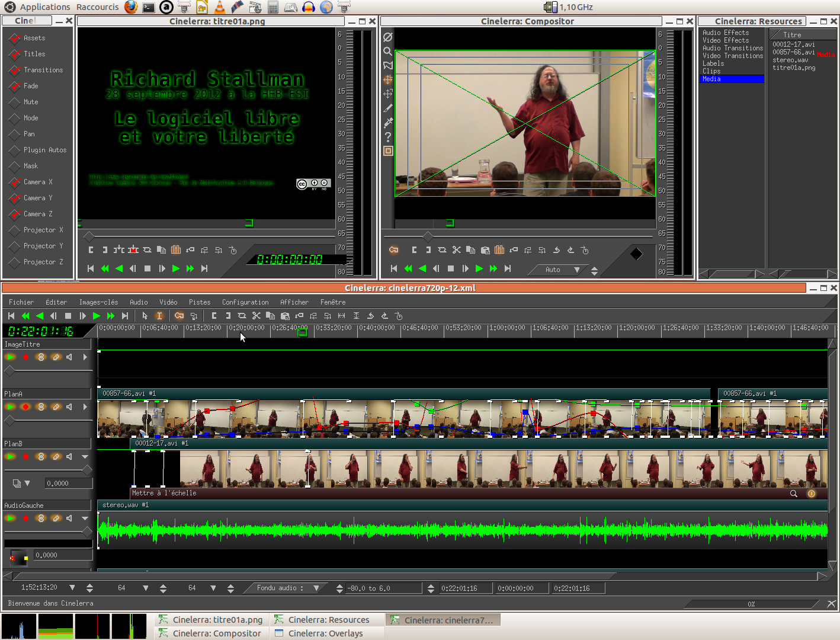Select Audio Transitions folder in Resources
The width and height of the screenshot is (840, 640).
(x=733, y=48)
